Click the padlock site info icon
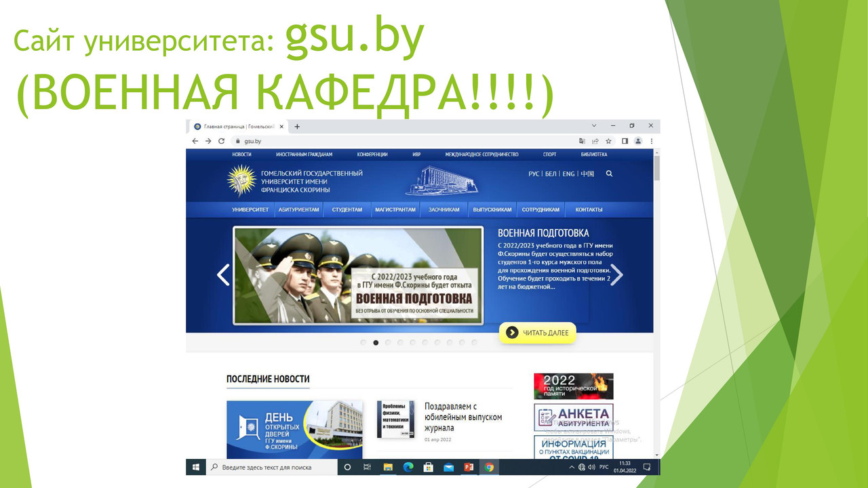This screenshot has width=868, height=488. (x=238, y=141)
